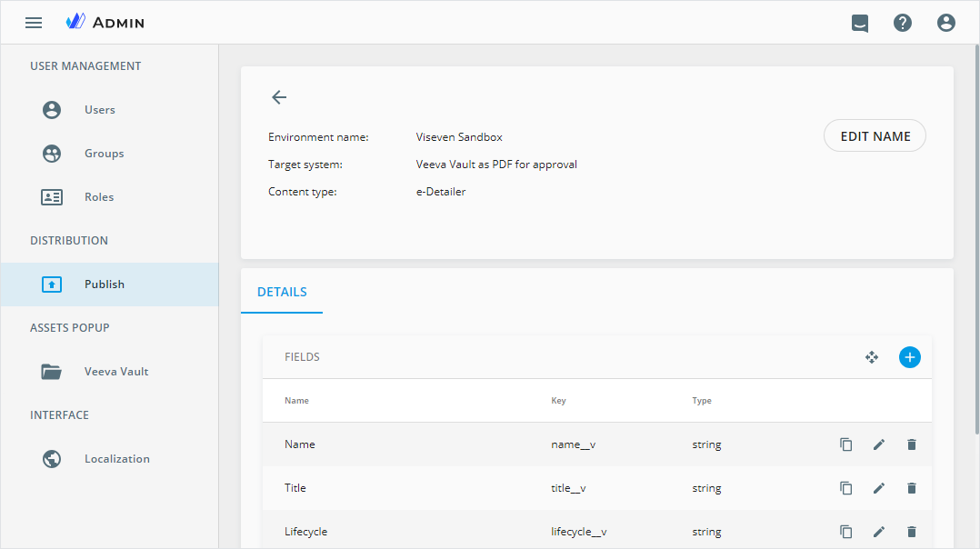Click the reorder fields move icon
The width and height of the screenshot is (980, 549).
pos(872,357)
